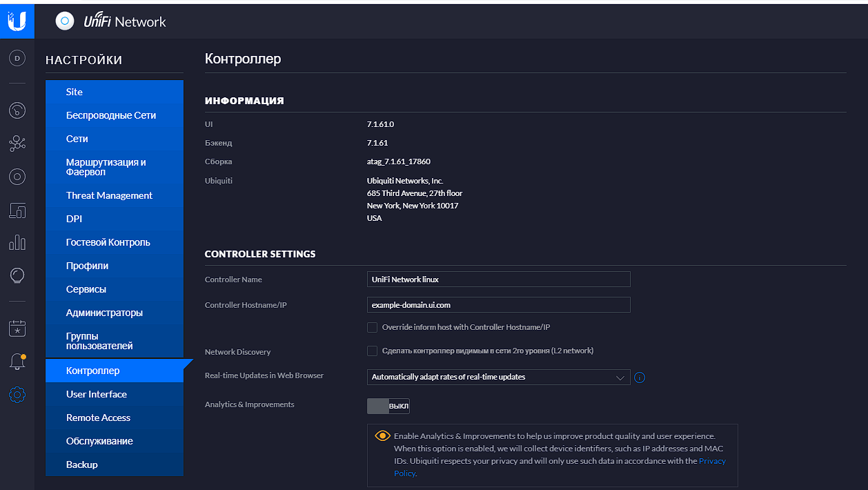868x490 pixels.
Task: Open the Alerts bell icon
Action: point(17,361)
